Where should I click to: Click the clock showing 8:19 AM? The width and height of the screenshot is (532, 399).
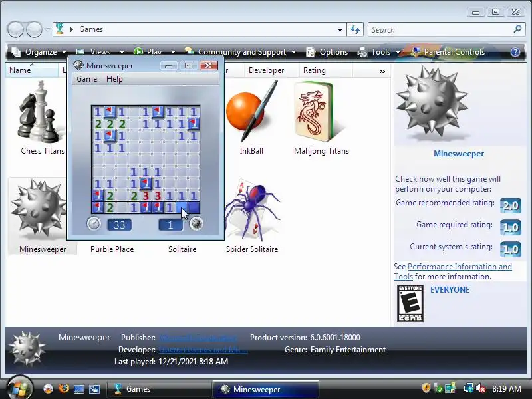[507, 388]
